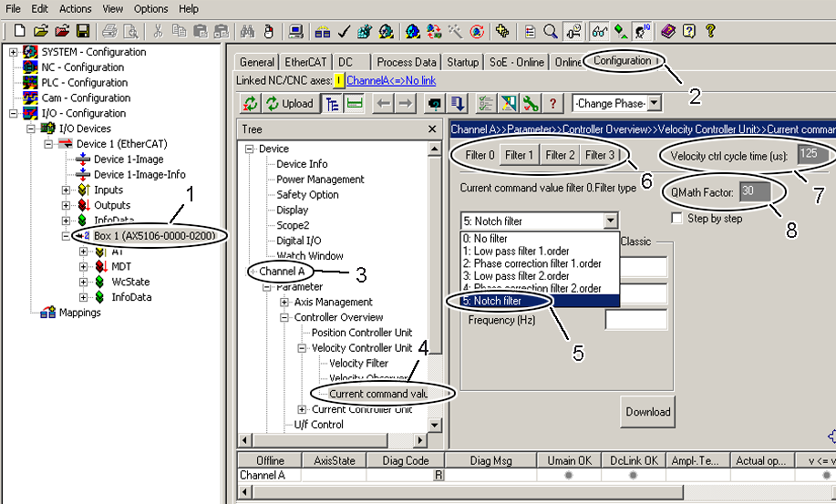Image resolution: width=836 pixels, height=504 pixels.
Task: Expand Axis Management in drive tree
Action: (284, 302)
